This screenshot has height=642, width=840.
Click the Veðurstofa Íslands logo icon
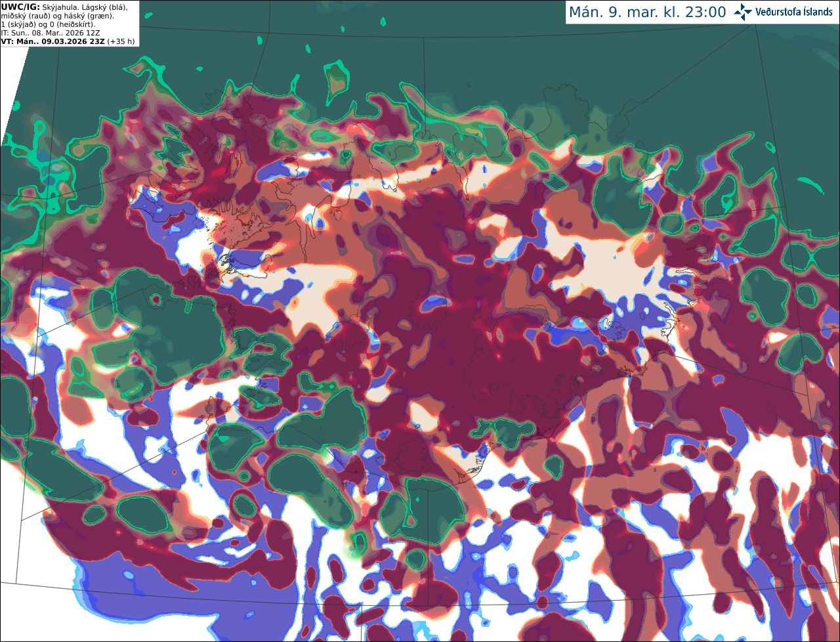point(742,12)
